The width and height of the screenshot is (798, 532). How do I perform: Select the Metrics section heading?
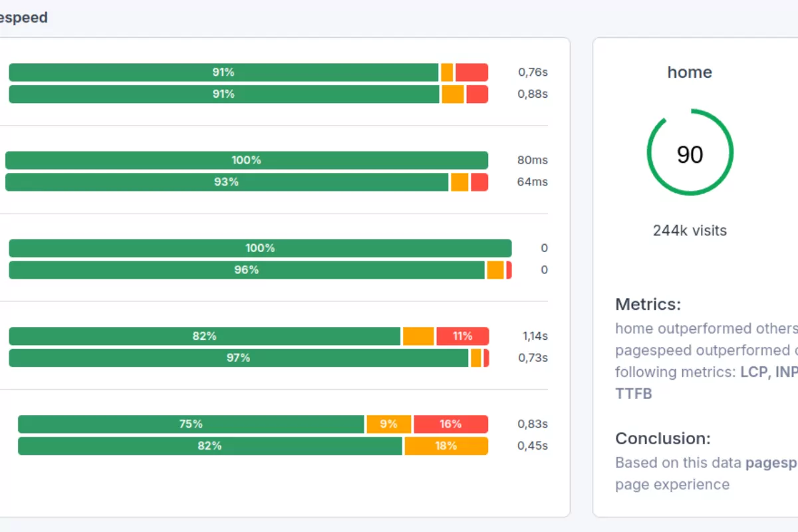coord(648,304)
